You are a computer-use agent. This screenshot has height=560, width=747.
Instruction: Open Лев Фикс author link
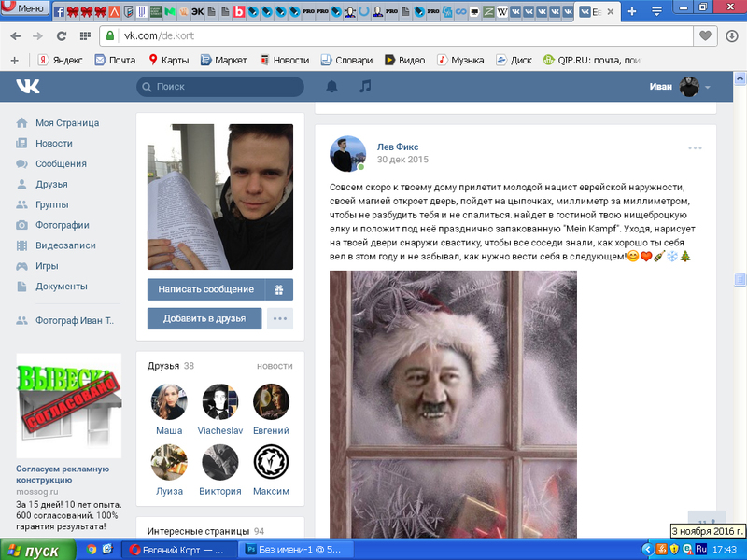pos(397,147)
